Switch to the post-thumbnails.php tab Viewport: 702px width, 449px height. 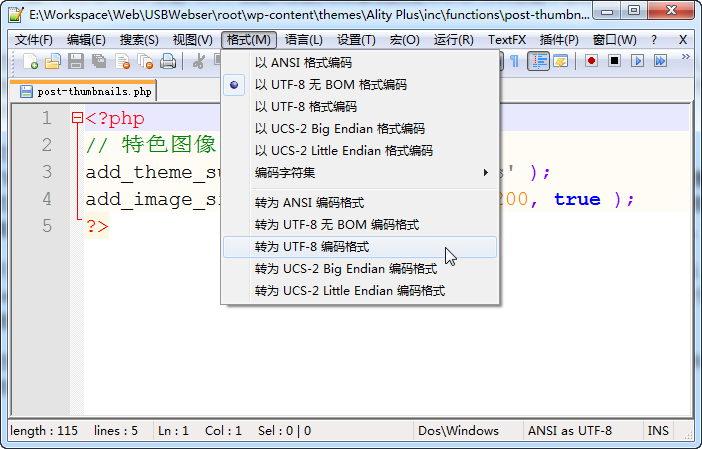(86, 92)
